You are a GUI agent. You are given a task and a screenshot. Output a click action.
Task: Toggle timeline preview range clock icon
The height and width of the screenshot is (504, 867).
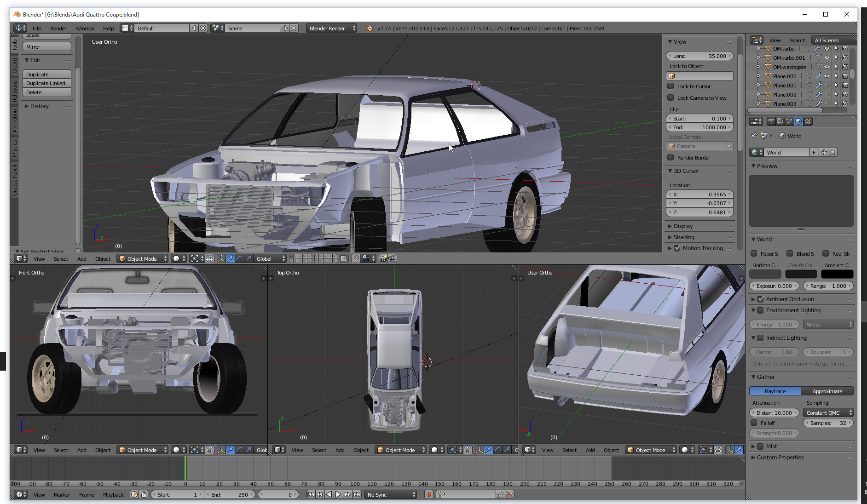(x=134, y=494)
